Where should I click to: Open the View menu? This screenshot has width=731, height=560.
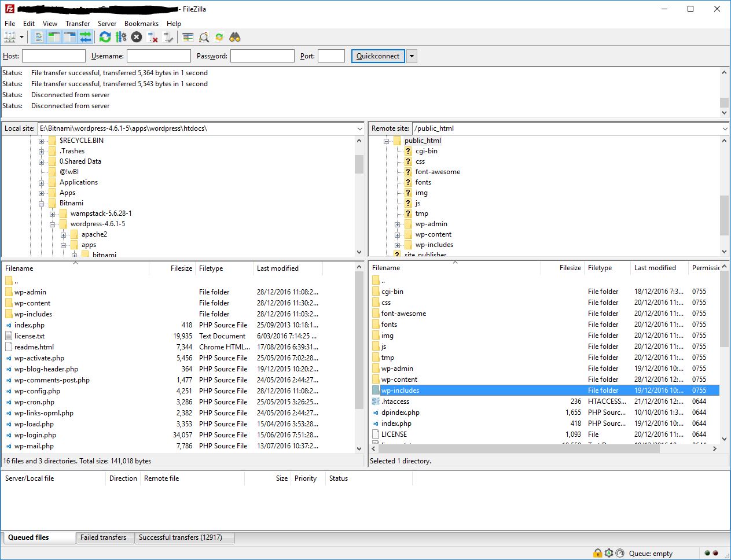coord(50,24)
